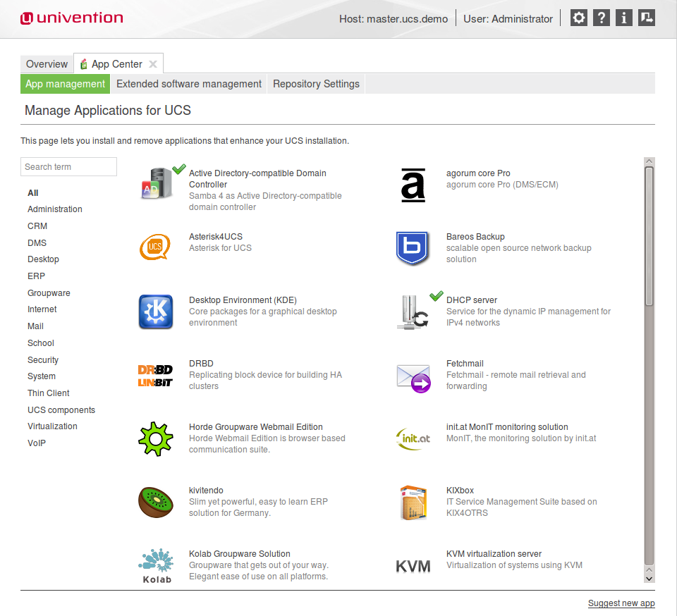Filter apps by Groupware category

click(x=49, y=293)
